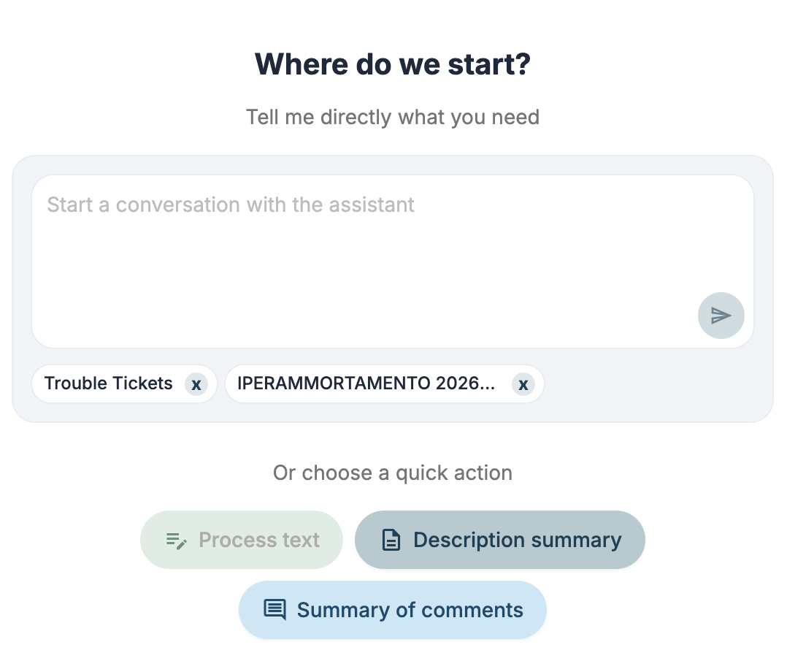Choose the Process text quick action label
Screen dimensions: 787x672
click(x=259, y=540)
